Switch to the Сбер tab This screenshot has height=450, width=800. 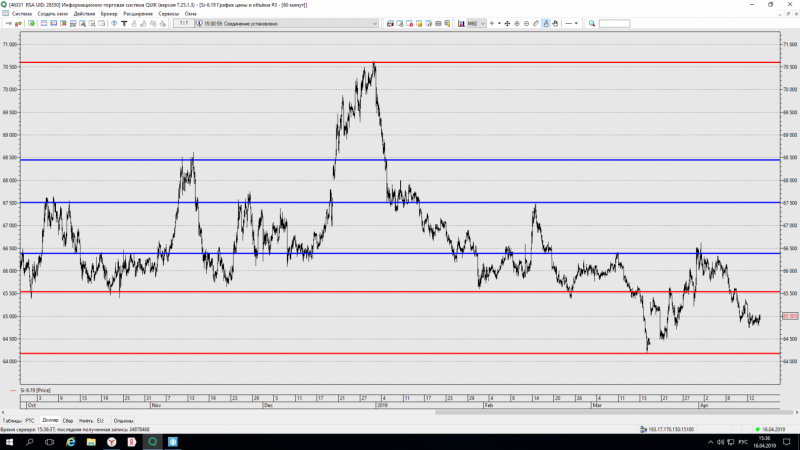click(x=68, y=421)
